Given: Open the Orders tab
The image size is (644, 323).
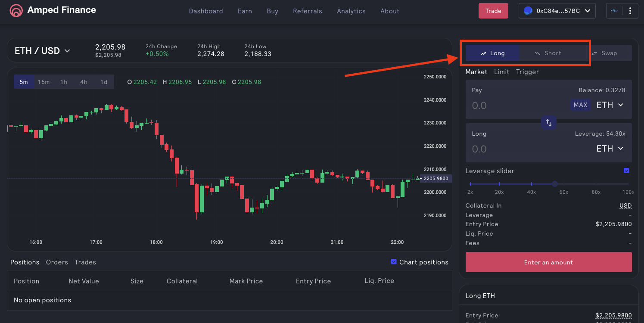Looking at the screenshot, I should point(57,262).
